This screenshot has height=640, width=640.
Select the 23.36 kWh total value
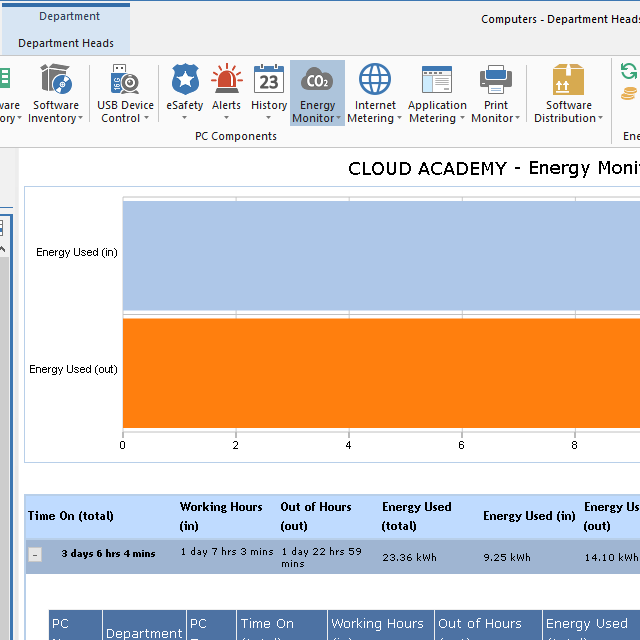coord(409,557)
